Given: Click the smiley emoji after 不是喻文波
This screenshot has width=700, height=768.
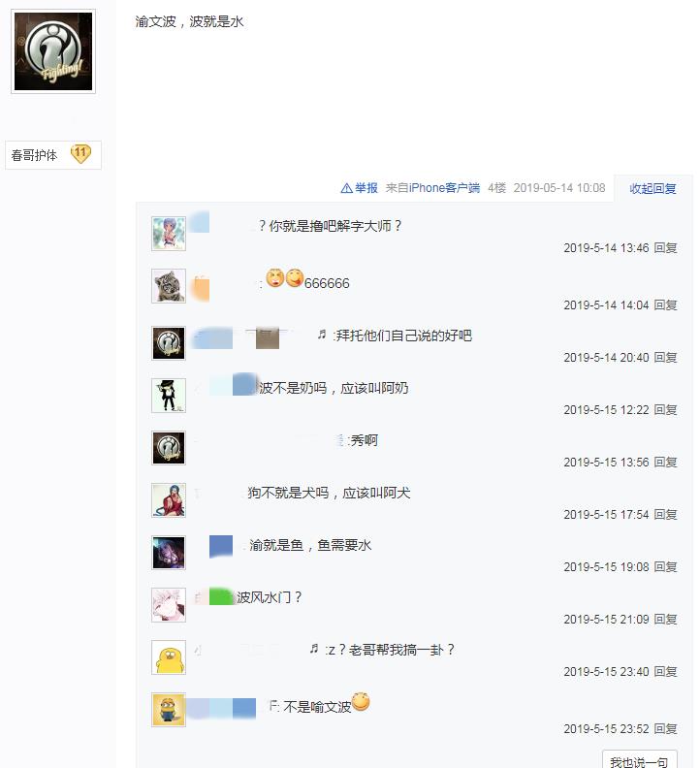Looking at the screenshot, I should tap(361, 702).
